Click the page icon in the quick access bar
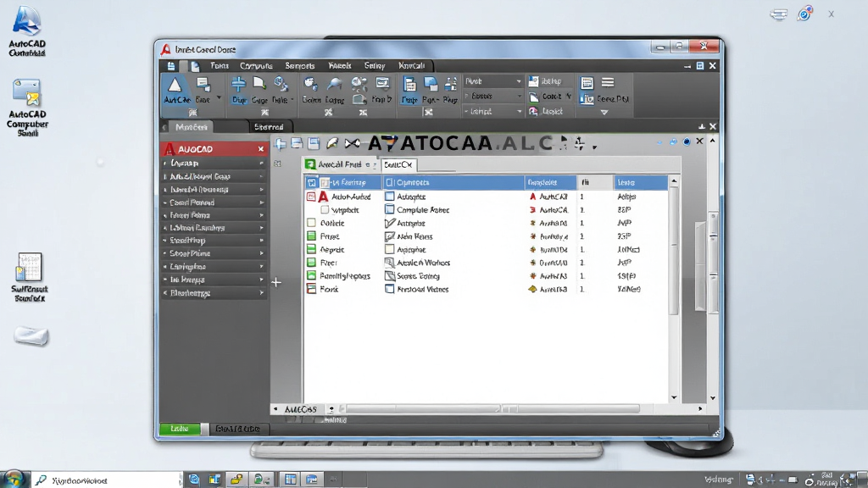The image size is (868, 488). coord(195,66)
